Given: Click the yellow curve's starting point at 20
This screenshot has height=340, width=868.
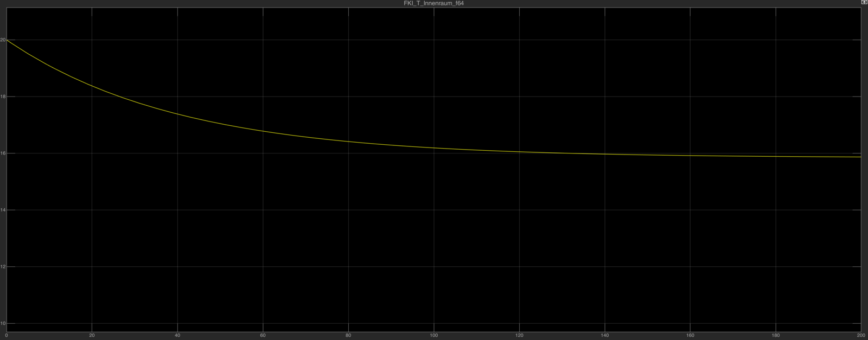Looking at the screenshot, I should point(7,40).
